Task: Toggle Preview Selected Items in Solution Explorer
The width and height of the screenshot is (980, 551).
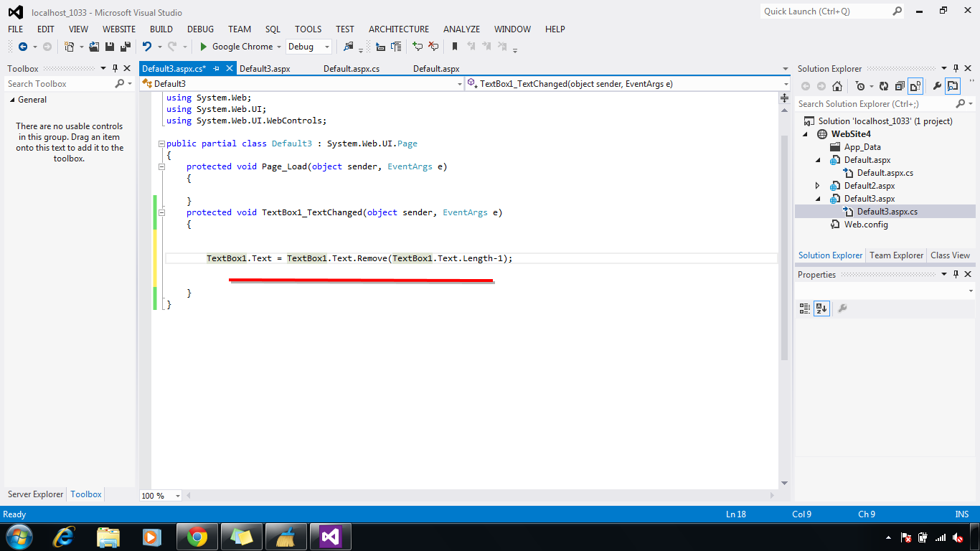Action: click(x=953, y=85)
